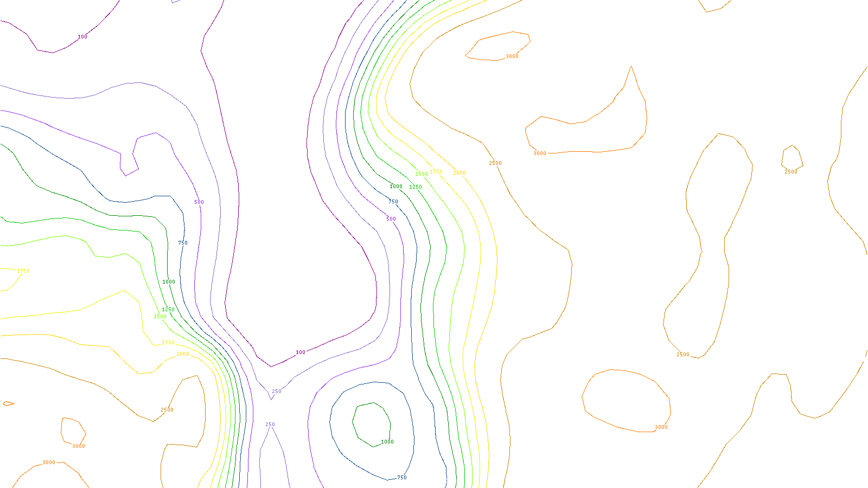
Task: Click the 1750 label between the 1500 and 2000 labels
Action: point(436,172)
